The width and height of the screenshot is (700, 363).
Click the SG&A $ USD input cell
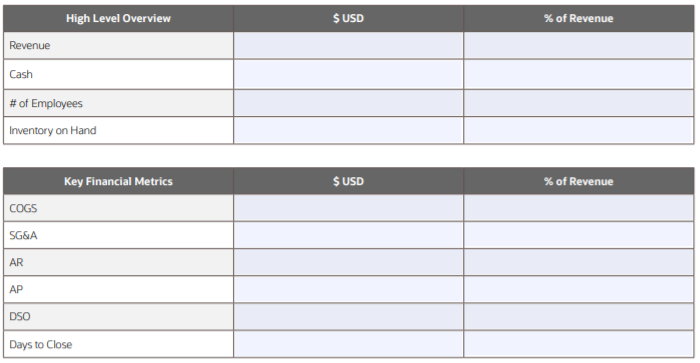(348, 235)
